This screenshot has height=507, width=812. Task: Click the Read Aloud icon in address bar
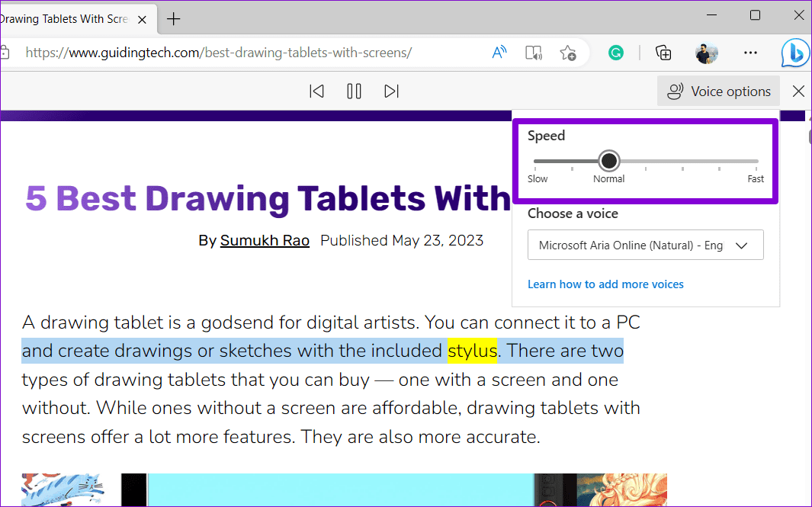pos(499,53)
